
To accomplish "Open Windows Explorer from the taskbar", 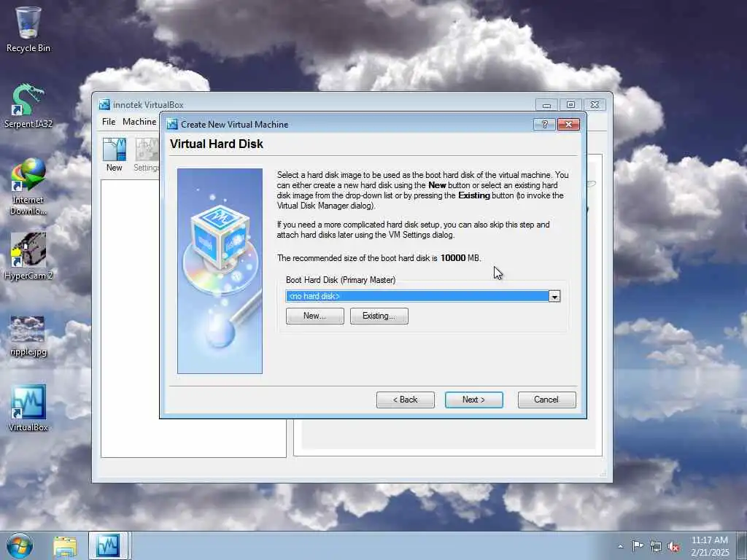I will [65, 546].
